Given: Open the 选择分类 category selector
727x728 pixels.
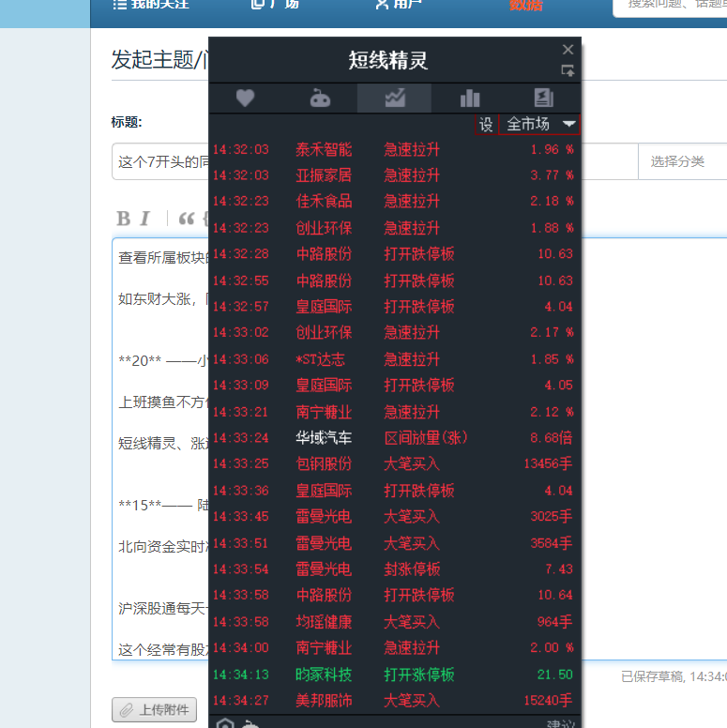Looking at the screenshot, I should click(682, 161).
